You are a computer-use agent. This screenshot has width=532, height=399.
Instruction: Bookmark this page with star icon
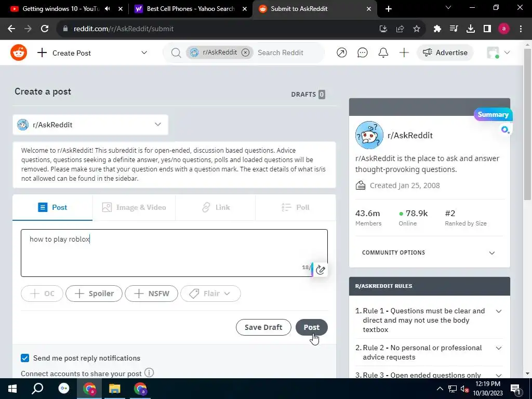(417, 29)
